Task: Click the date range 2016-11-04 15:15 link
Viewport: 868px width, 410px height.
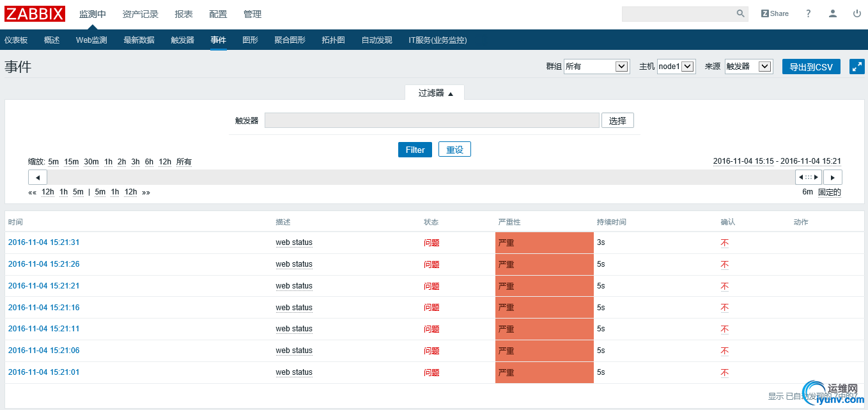Action: [x=743, y=161]
